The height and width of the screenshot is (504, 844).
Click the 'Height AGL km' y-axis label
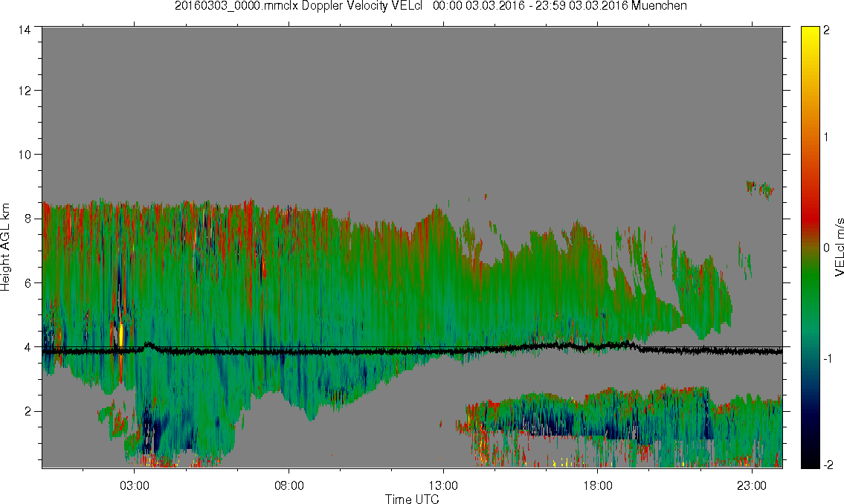tap(5, 248)
